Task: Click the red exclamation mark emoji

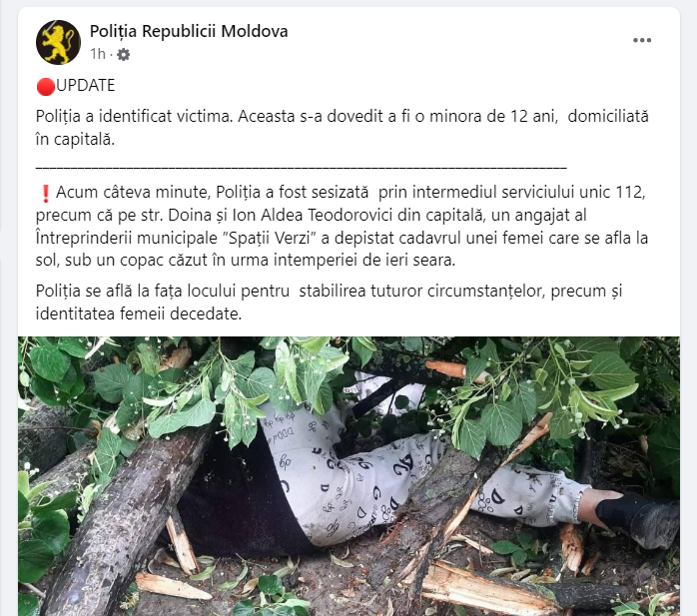Action: (45, 194)
